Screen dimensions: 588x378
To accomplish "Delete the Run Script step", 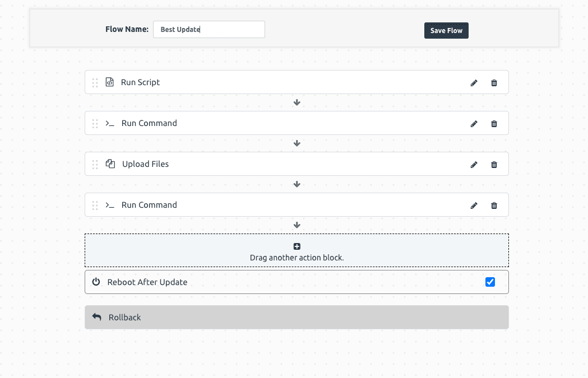I will pos(494,83).
